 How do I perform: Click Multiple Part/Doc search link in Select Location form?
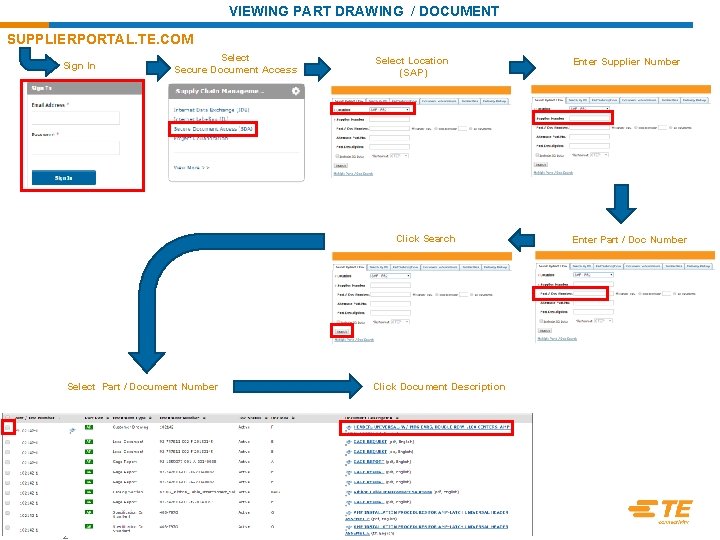coord(353,174)
